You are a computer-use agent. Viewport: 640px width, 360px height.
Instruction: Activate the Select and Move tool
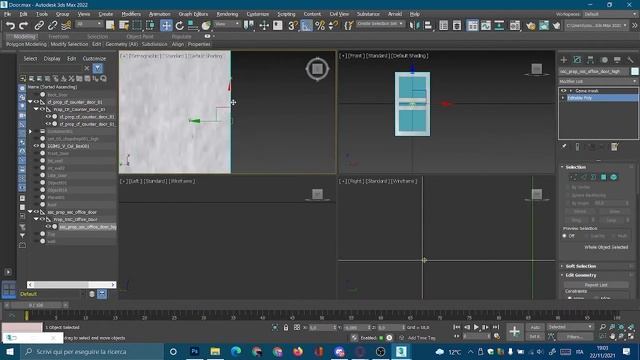pos(166,26)
